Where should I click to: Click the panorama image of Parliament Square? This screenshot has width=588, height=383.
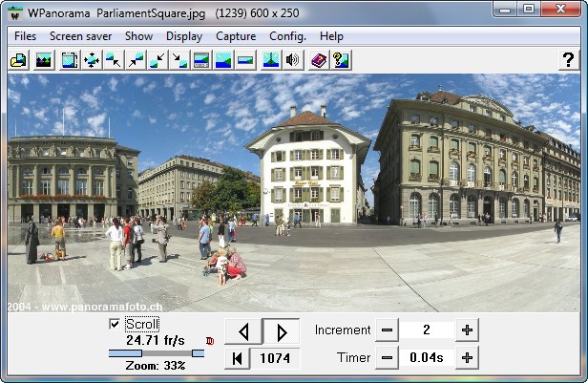click(294, 193)
